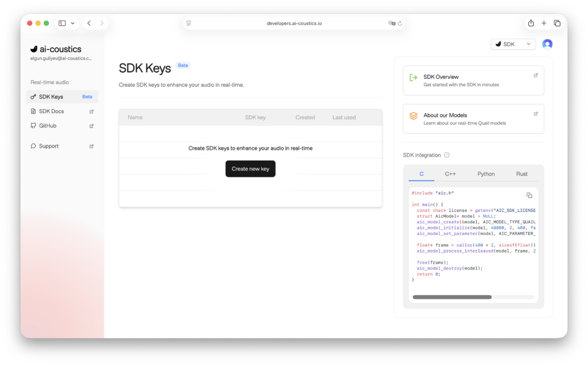The image size is (588, 365).
Task: Select the Rust code tab
Action: tap(521, 174)
